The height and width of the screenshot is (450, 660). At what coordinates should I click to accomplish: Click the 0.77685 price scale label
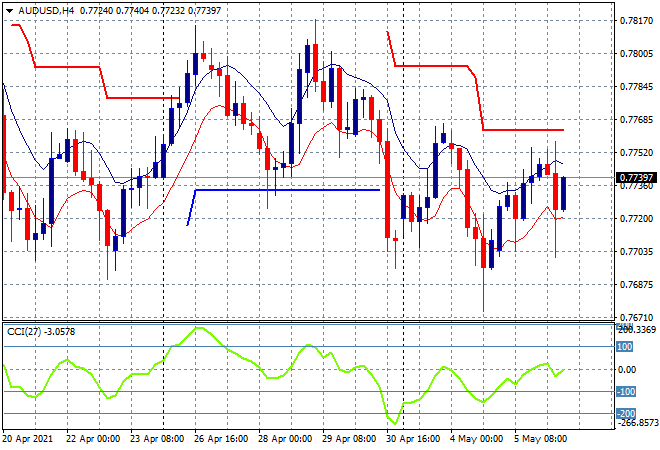(x=636, y=120)
